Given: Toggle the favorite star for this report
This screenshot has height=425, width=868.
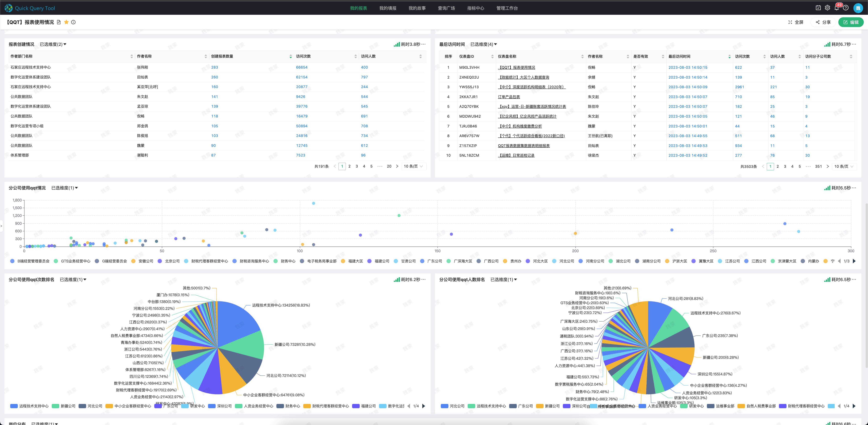Looking at the screenshot, I should [x=66, y=22].
